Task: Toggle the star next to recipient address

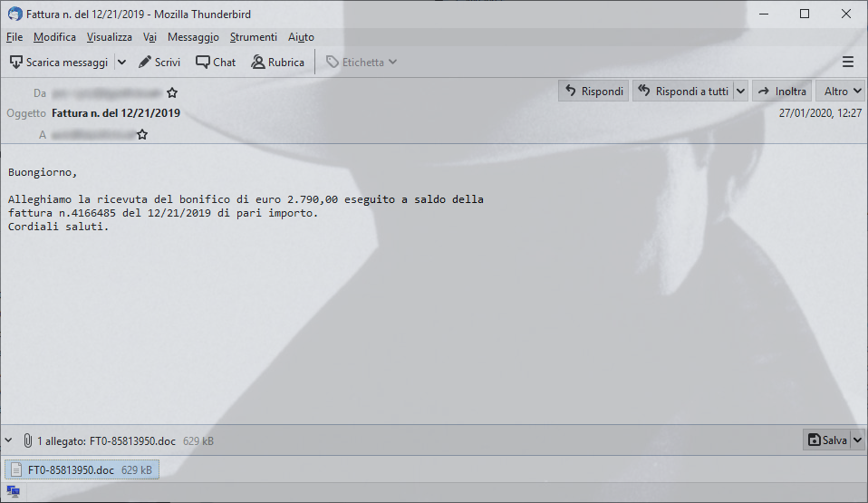Action: click(142, 134)
